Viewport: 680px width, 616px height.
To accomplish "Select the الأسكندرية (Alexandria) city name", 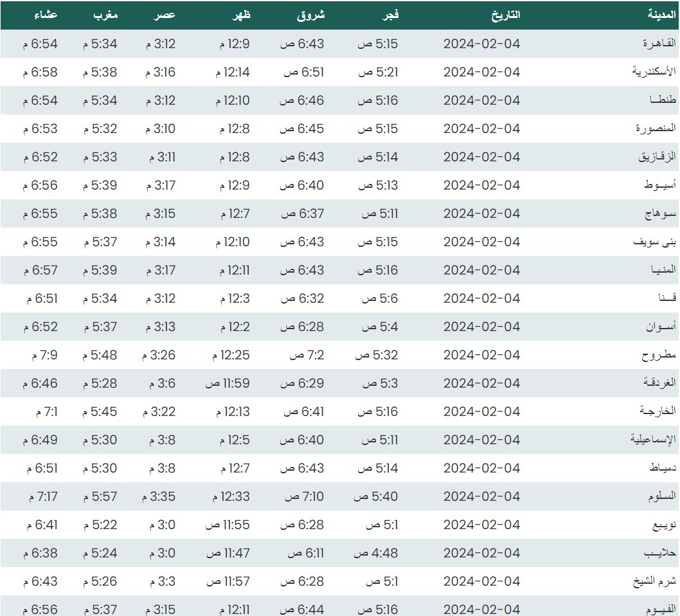I will pos(654,72).
